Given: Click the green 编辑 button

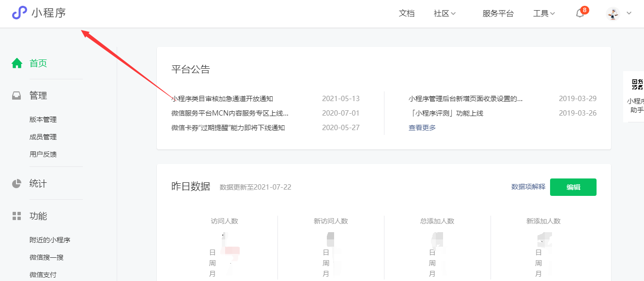Looking at the screenshot, I should 573,187.
